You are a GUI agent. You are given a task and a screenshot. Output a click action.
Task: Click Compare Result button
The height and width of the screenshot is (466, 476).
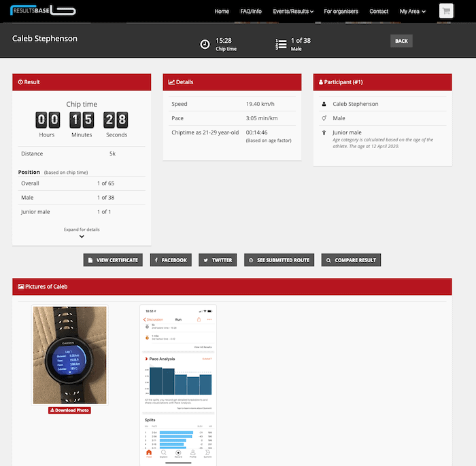tap(351, 260)
